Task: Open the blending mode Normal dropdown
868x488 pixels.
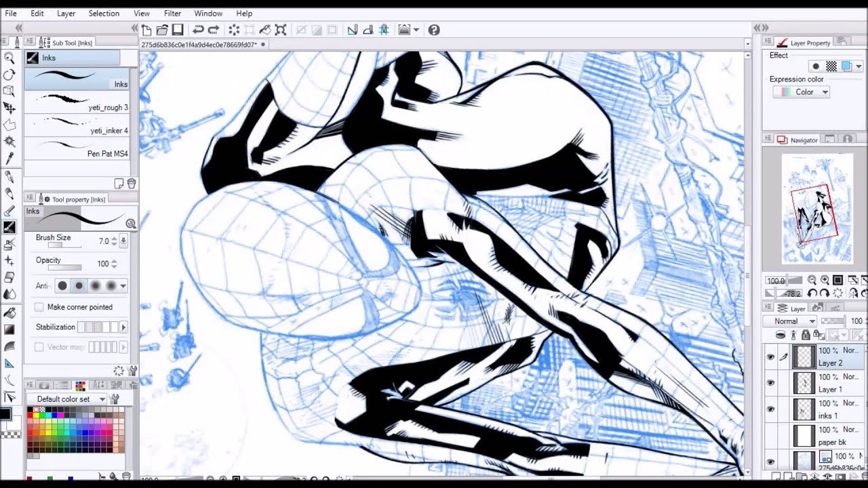Action: pos(791,321)
